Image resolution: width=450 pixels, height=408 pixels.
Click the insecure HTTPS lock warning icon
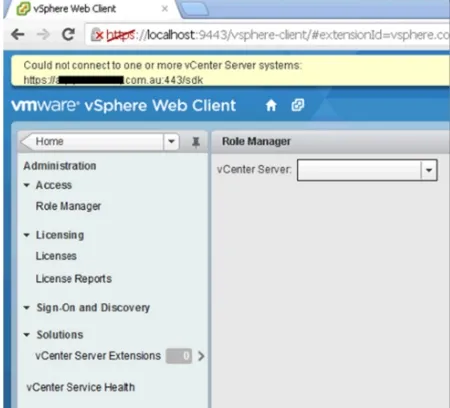[x=97, y=35]
